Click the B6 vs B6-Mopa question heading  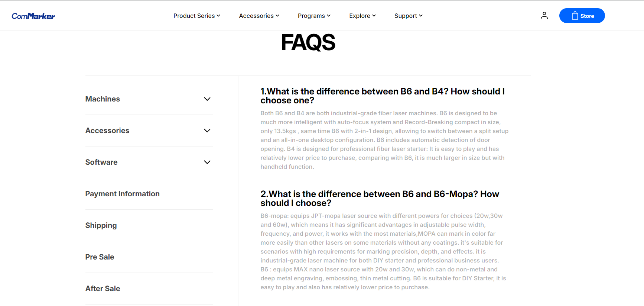[x=380, y=199]
